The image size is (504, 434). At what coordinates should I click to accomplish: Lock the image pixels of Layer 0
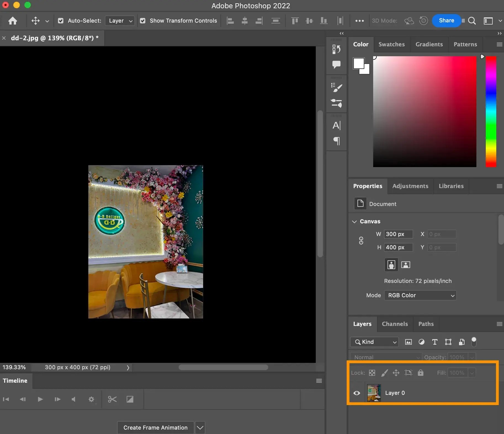(384, 373)
